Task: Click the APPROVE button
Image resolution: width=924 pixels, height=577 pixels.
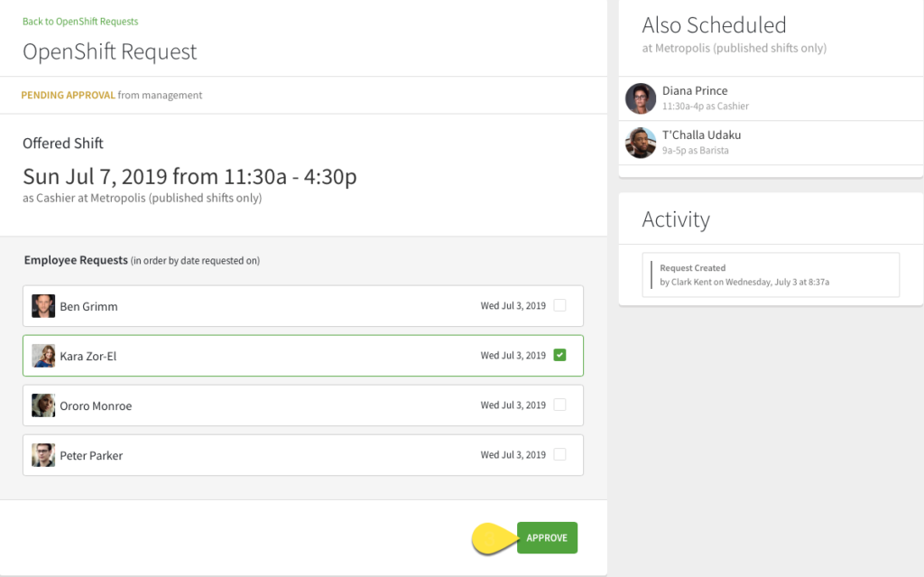Action: [x=547, y=537]
